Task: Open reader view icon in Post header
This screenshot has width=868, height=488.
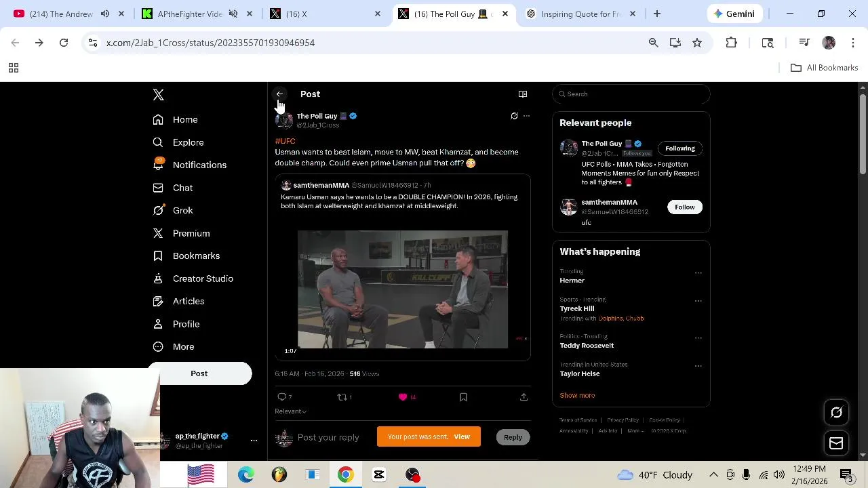Action: [523, 94]
